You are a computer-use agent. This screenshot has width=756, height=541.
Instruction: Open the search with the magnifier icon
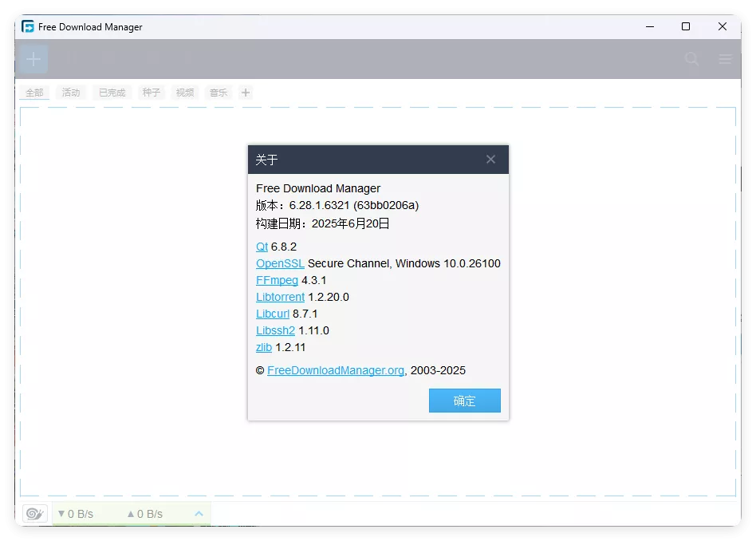tap(691, 58)
